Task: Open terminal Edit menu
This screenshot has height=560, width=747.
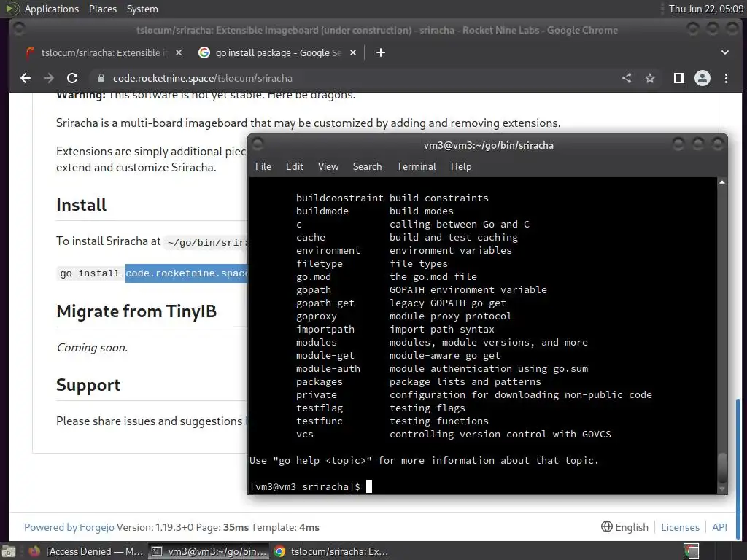Action: click(x=295, y=166)
